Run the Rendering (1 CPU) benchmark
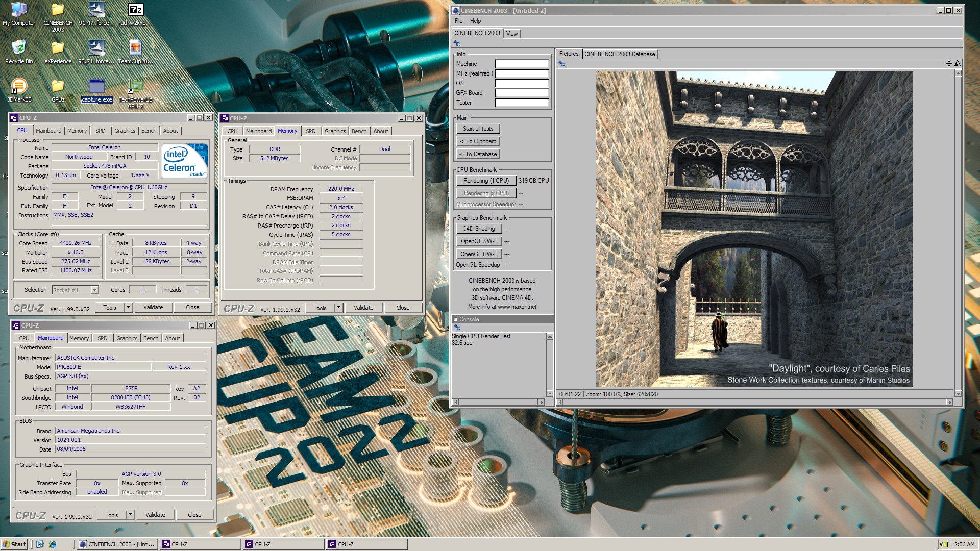Image resolution: width=980 pixels, height=551 pixels. [486, 181]
